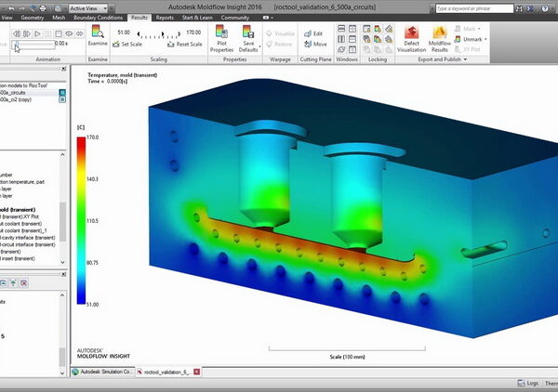558x392 pixels.
Task: Switch to Autodesk Simulation Co... document tab
Action: click(x=102, y=372)
